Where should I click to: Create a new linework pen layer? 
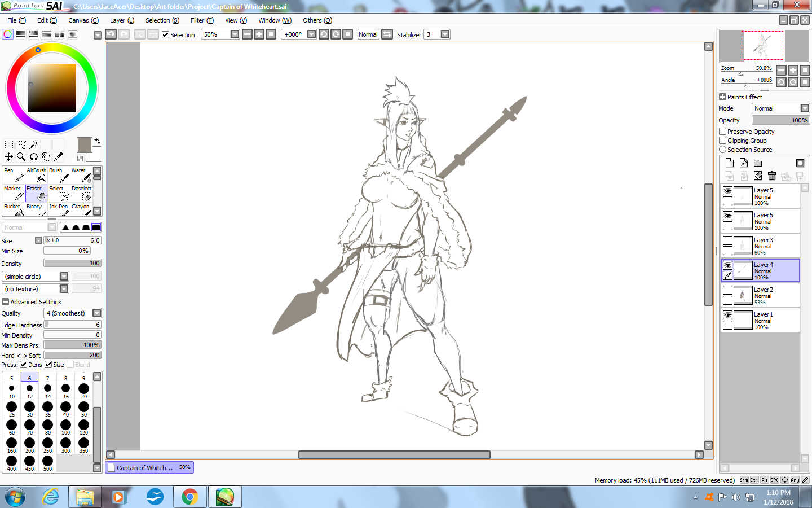(x=744, y=163)
